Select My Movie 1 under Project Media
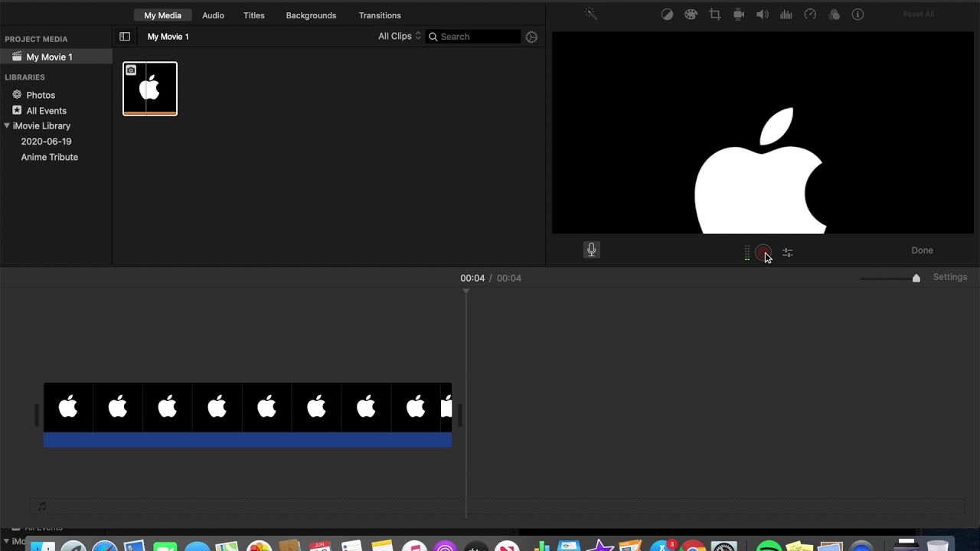The width and height of the screenshot is (980, 551). point(56,57)
